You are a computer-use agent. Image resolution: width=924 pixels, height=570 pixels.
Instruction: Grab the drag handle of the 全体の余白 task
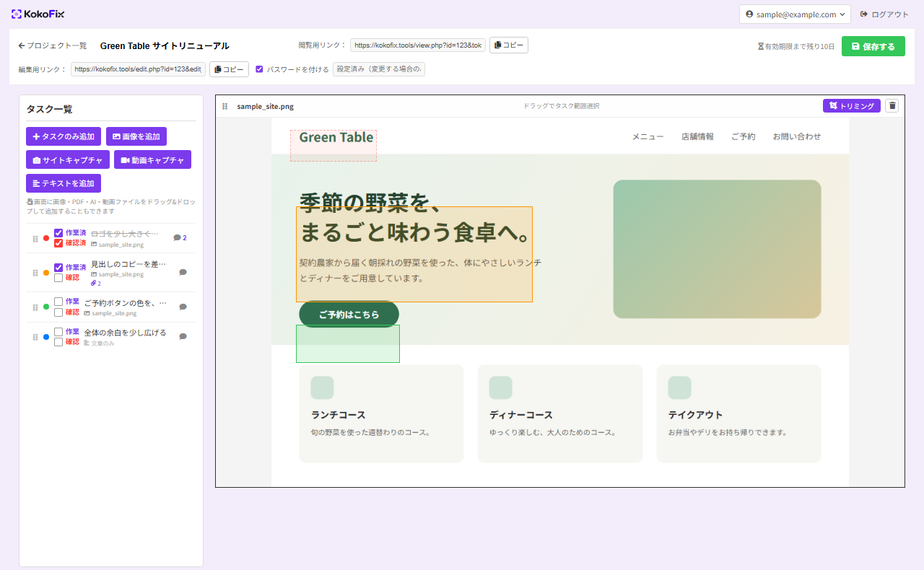(x=35, y=337)
